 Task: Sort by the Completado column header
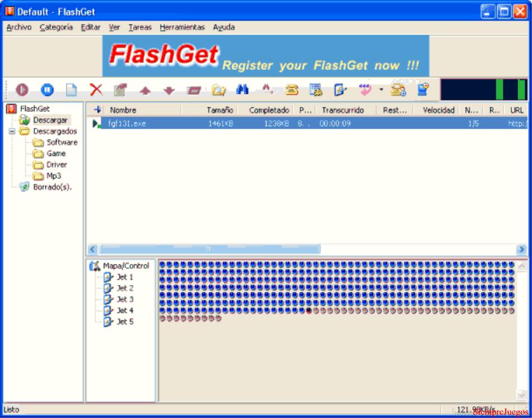[x=266, y=110]
